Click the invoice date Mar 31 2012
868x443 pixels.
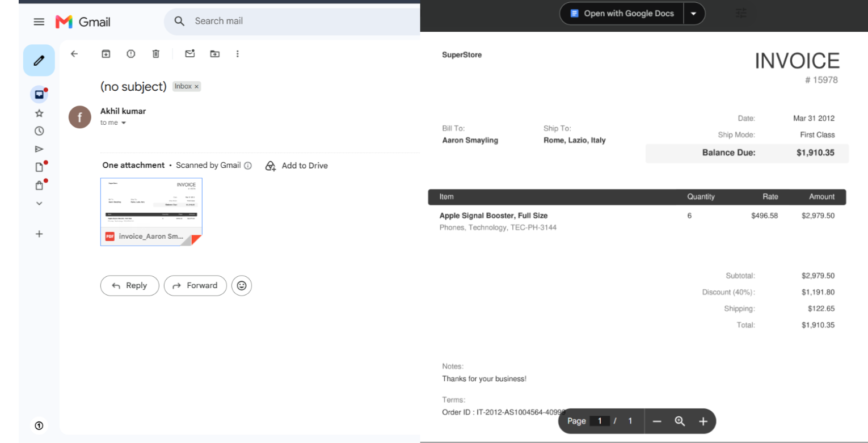pyautogui.click(x=814, y=119)
